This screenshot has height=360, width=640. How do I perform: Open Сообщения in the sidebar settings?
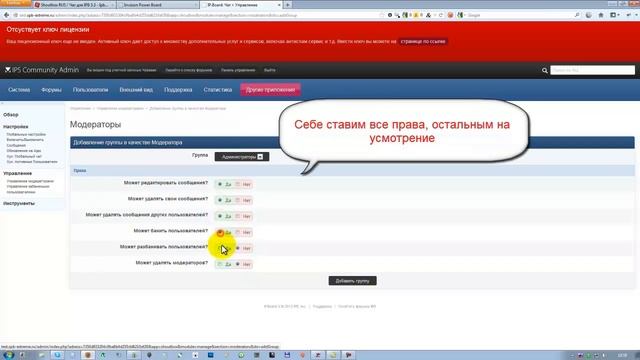[16, 145]
